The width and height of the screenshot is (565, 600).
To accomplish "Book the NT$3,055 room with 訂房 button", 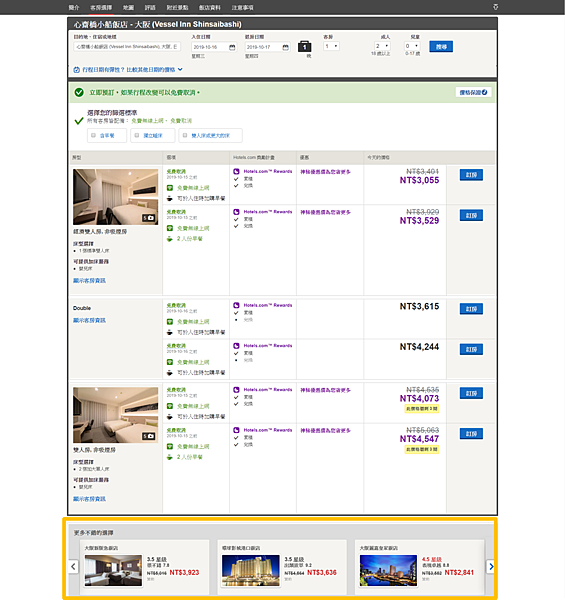I will (471, 175).
